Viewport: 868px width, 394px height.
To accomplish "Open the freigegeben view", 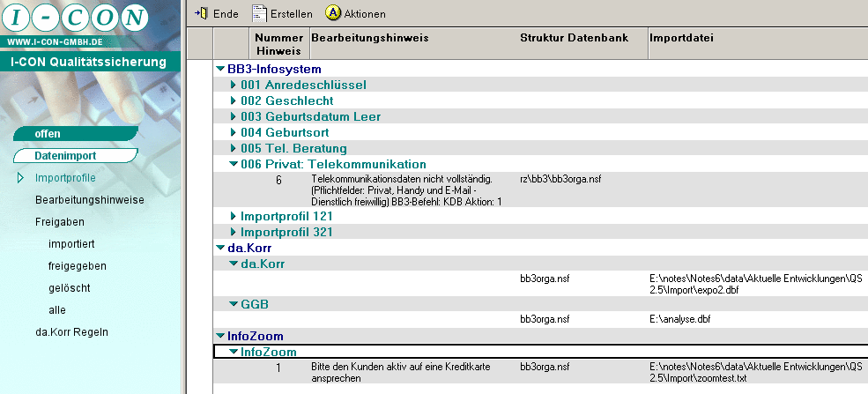I will (78, 266).
